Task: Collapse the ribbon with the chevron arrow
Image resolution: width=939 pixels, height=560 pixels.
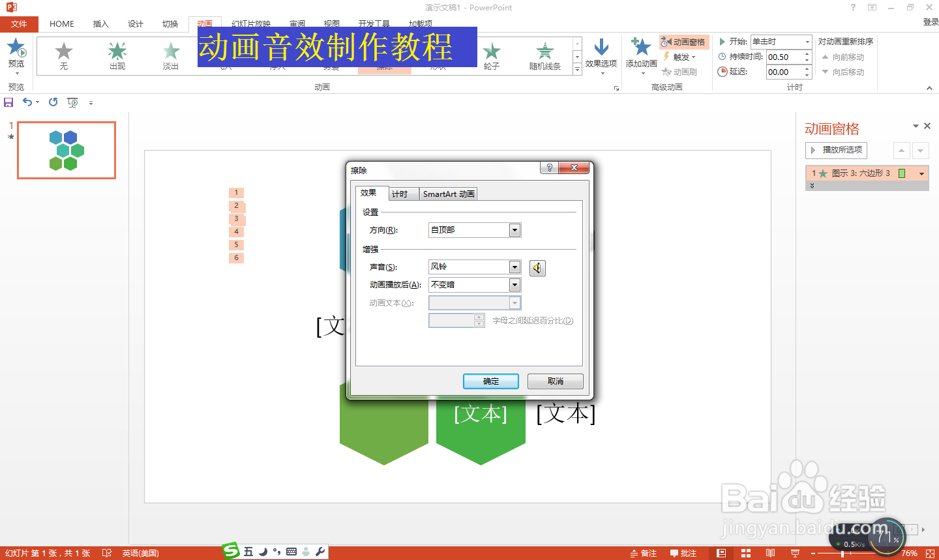Action: click(929, 87)
